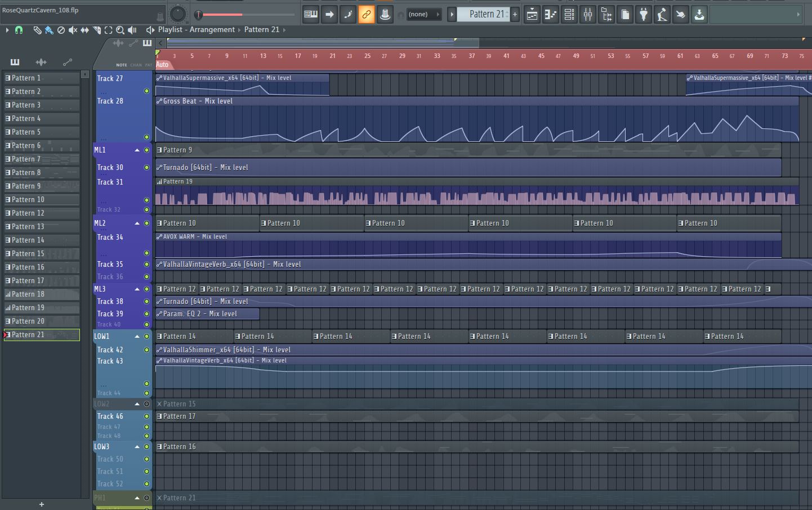Unmute the LOW2 track
The image size is (812, 510).
[146, 404]
